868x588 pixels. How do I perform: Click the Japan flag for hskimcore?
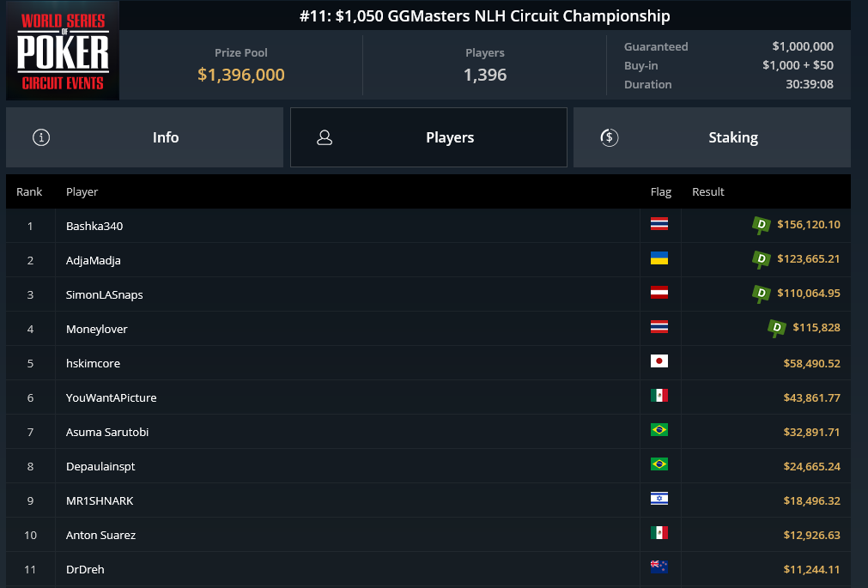coord(659,361)
